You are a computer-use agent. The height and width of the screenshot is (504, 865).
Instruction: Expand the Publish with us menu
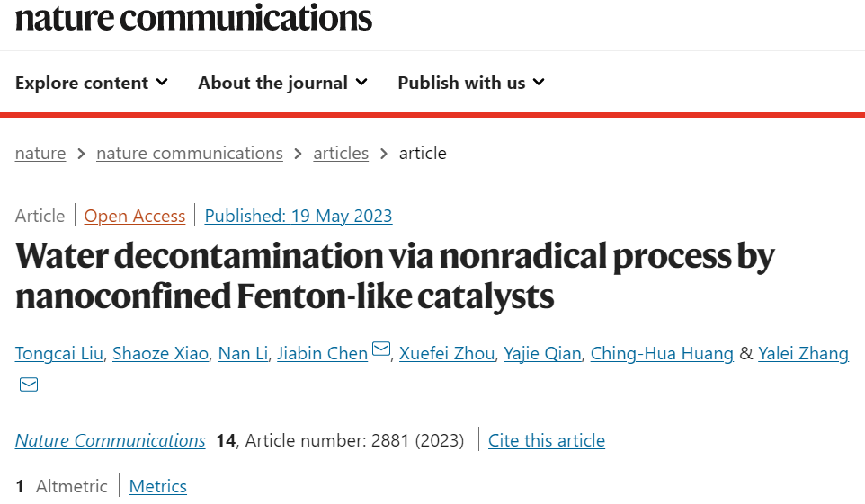coord(471,83)
